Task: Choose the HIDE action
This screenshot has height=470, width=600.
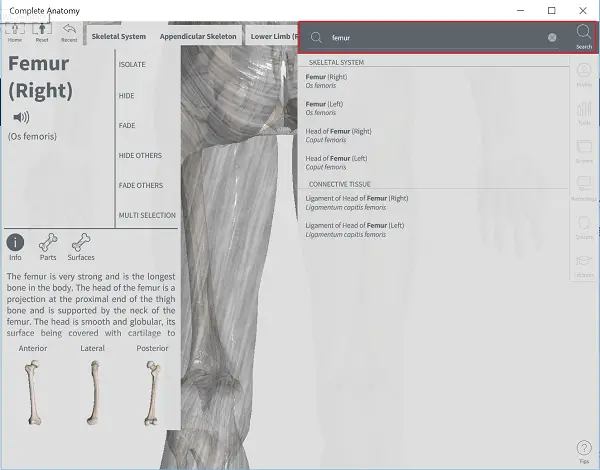Action: pos(126,96)
